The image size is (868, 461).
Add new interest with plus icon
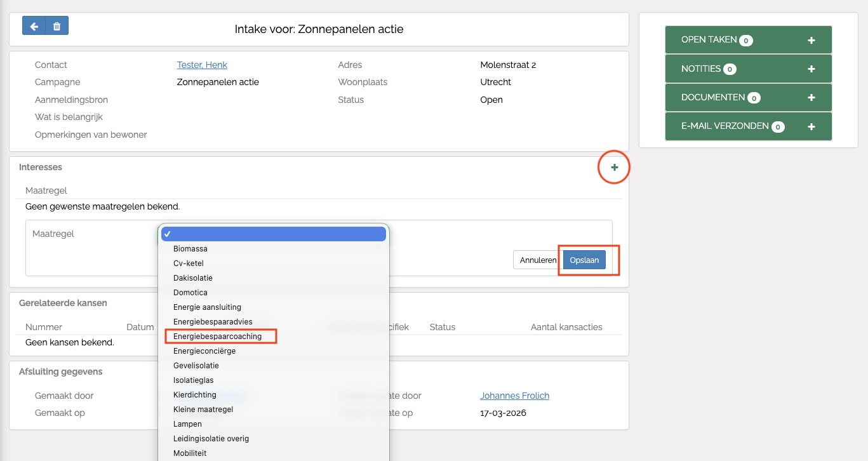[x=614, y=168]
